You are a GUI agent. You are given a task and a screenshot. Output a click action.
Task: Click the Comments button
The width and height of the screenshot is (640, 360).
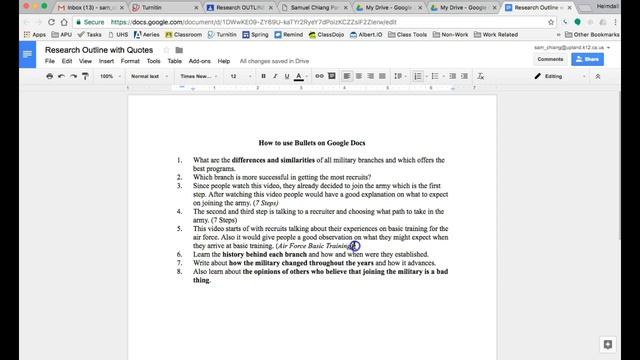click(550, 59)
